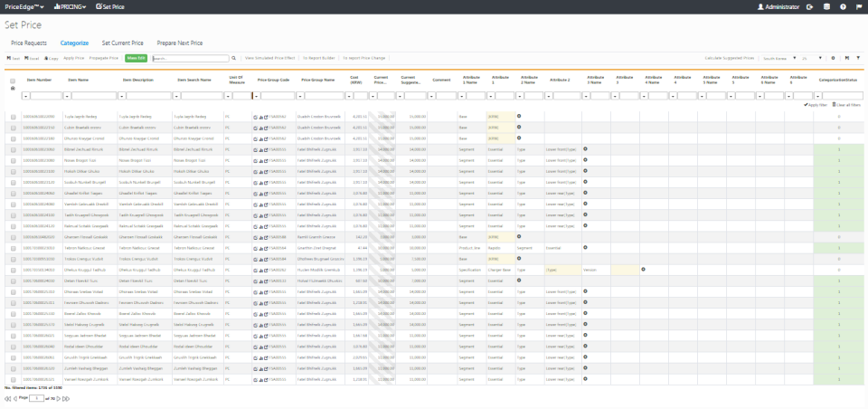The image size is (868, 409).
Task: Open Item Name filter operator dropdown
Action: [67, 96]
